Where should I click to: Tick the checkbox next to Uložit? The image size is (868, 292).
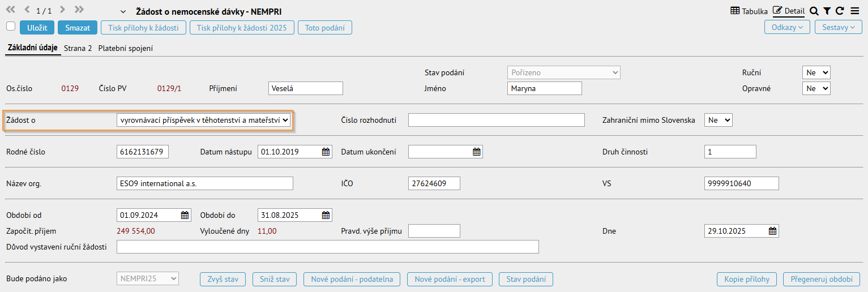pos(11,26)
